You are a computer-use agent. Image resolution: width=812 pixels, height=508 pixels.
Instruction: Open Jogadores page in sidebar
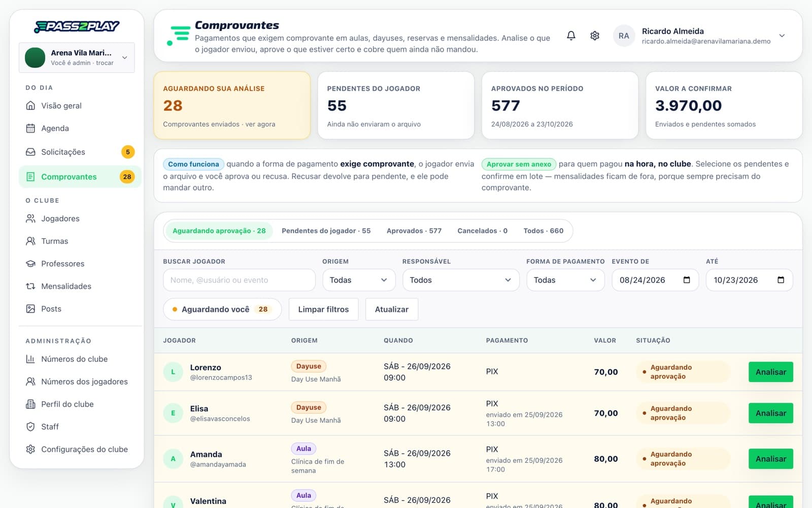(80, 218)
